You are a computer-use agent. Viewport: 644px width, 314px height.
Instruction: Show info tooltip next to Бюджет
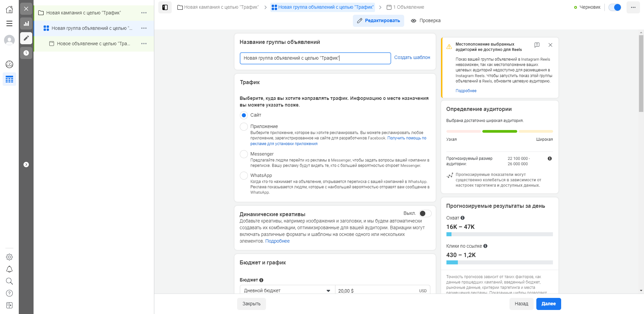point(261,280)
